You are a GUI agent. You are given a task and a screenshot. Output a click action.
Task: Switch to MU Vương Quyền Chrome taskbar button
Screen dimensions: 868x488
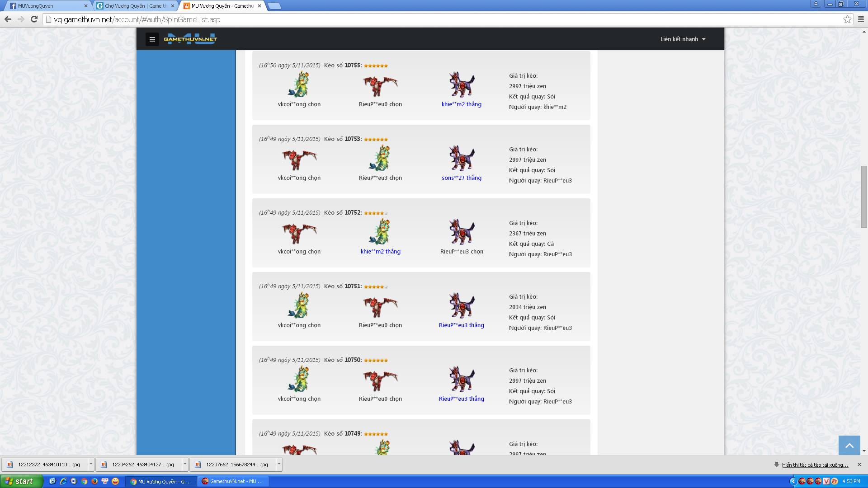(162, 481)
